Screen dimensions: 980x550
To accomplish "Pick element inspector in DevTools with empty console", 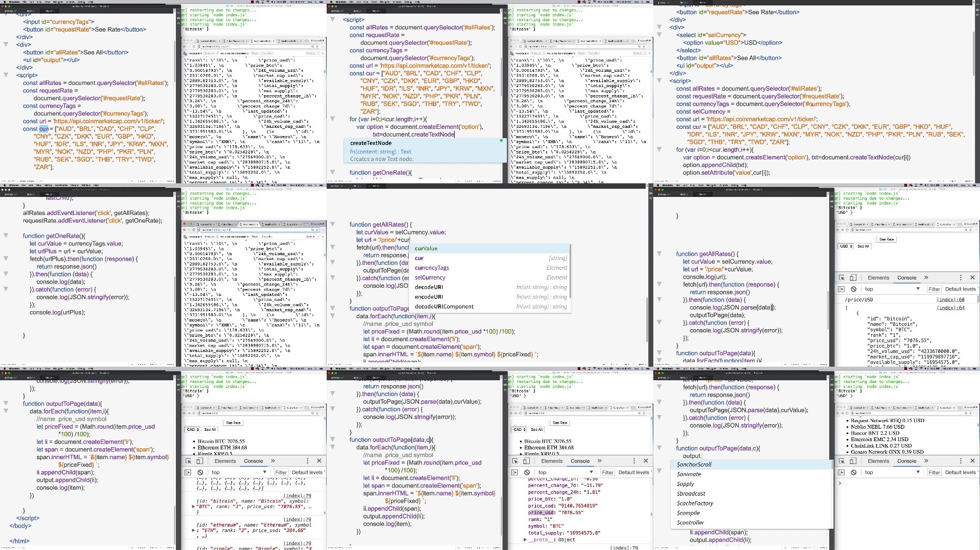I will click(842, 461).
